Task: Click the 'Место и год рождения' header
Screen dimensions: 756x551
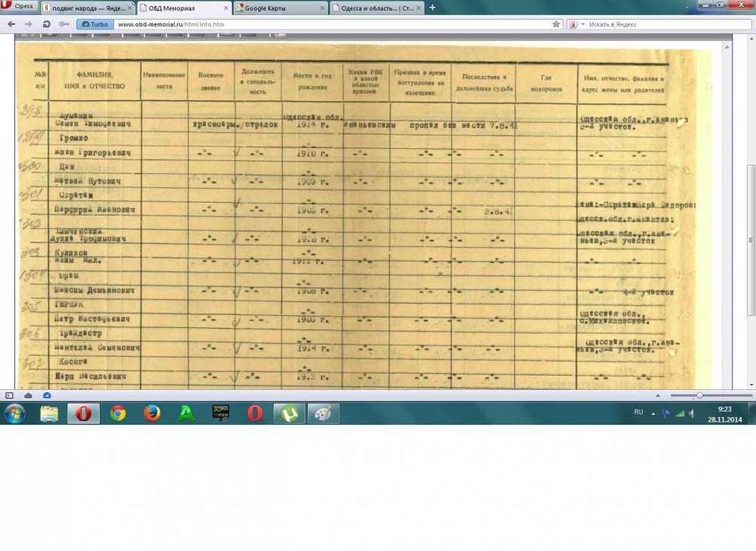Action: tap(312, 82)
